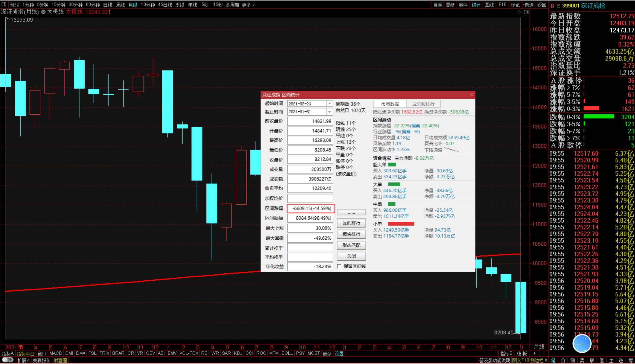The image size is (635, 364).
Task: Click the round icon before 太极线 label
Action: [x=43, y=12]
